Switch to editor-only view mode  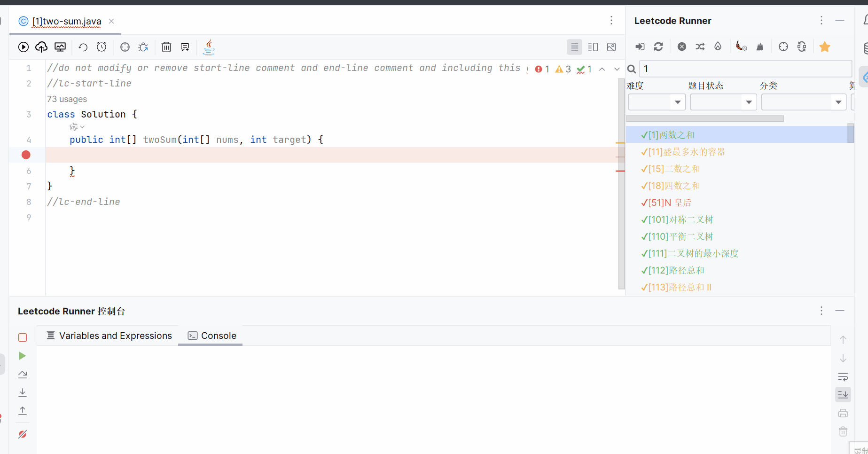(x=574, y=47)
